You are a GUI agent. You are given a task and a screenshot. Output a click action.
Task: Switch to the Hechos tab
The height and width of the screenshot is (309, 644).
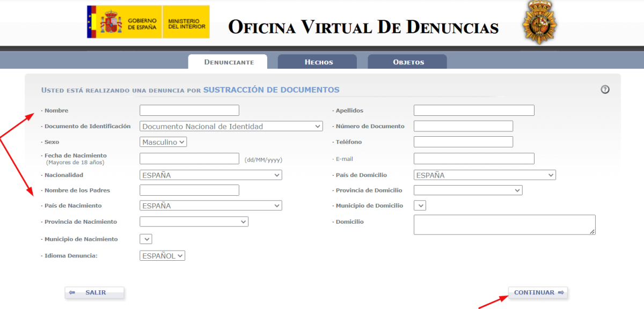click(317, 62)
